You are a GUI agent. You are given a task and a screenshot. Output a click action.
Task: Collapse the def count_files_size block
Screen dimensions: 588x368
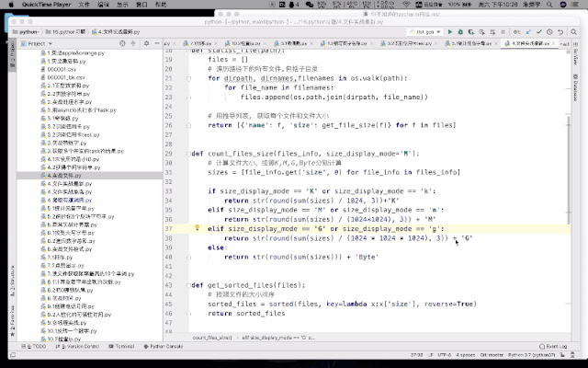click(x=188, y=154)
